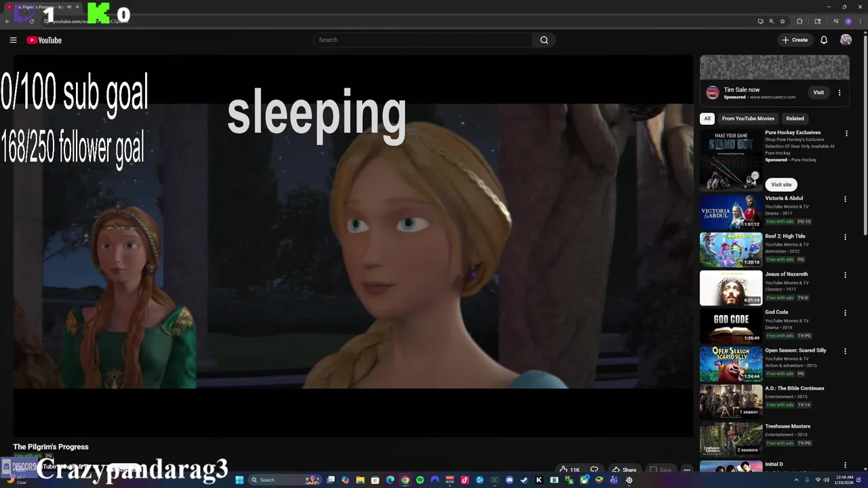Viewport: 868px width, 488px height.
Task: Open Xbox app from taskbar
Action: pyautogui.click(x=584, y=480)
